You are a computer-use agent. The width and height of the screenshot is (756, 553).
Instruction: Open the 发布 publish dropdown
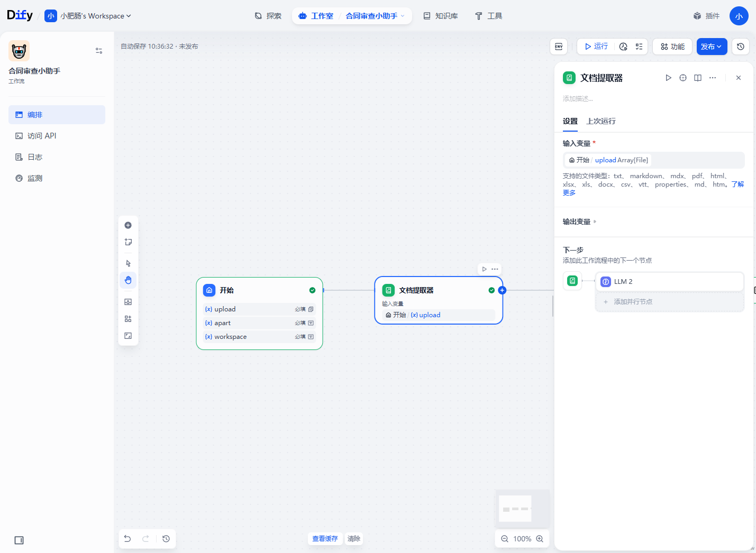tap(712, 47)
